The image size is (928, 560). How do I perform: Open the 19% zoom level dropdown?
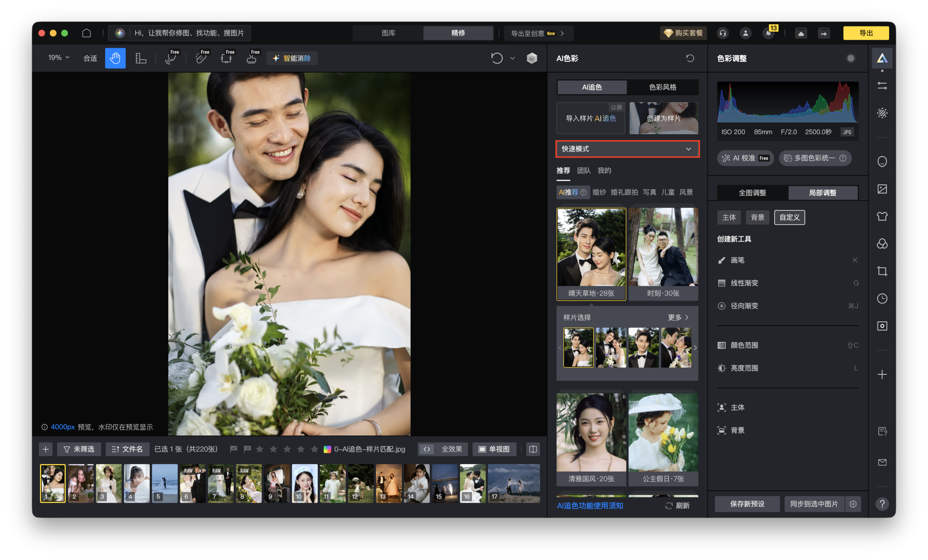58,58
